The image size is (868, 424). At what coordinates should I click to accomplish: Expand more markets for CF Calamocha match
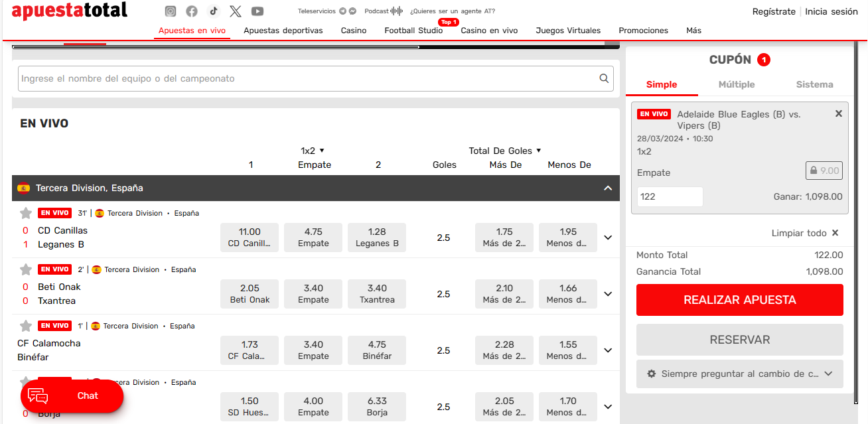[x=608, y=350]
